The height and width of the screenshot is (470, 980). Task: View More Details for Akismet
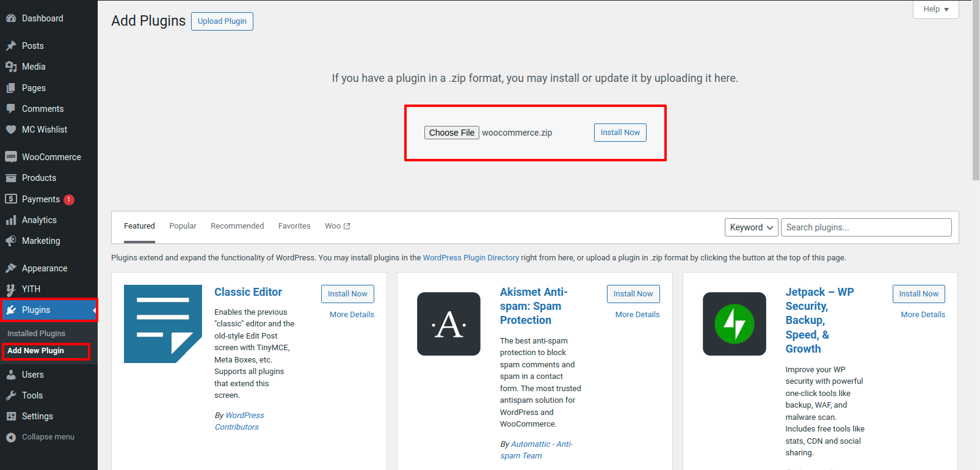click(x=637, y=315)
